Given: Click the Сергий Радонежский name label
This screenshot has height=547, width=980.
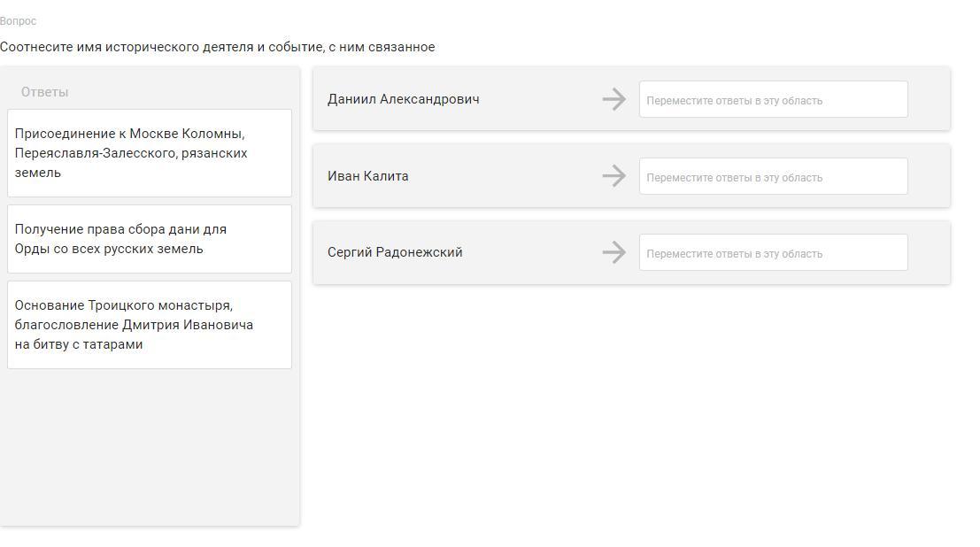Looking at the screenshot, I should 395,252.
